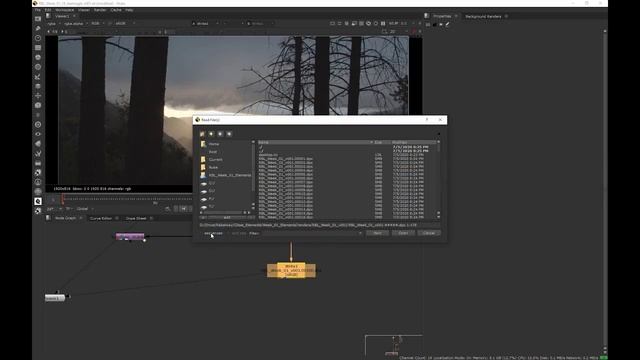Open the MetaData nodes toolbar menu
This screenshot has width=640, height=360.
coord(38,144)
